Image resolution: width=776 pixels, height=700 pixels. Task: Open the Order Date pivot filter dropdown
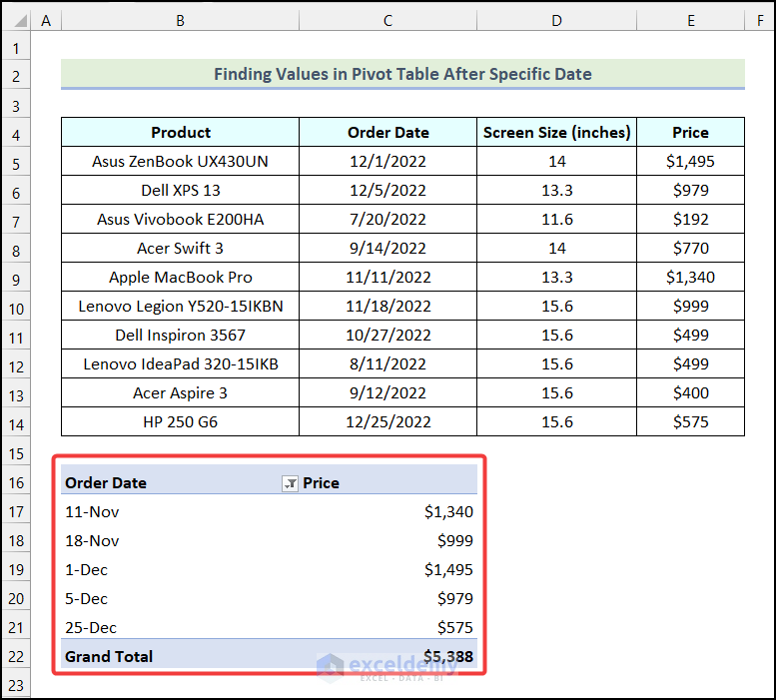[290, 483]
